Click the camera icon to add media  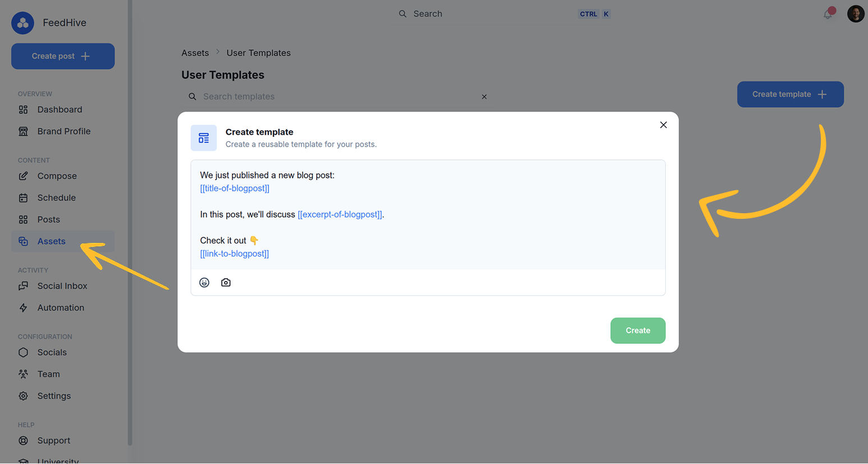226,283
